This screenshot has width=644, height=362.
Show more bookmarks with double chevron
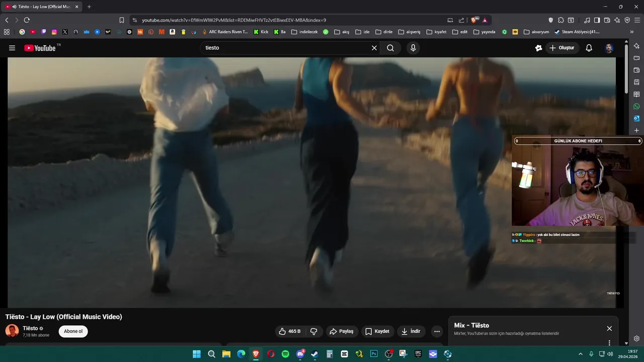click(x=632, y=32)
